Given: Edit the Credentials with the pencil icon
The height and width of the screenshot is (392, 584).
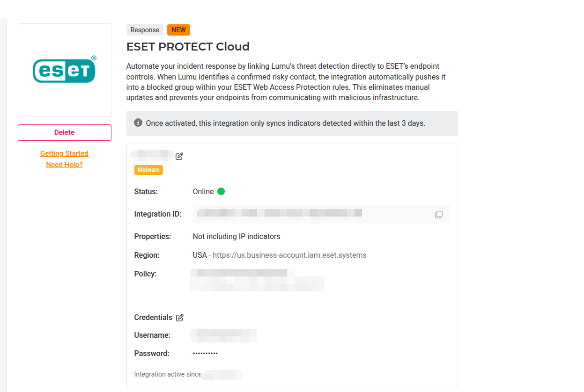Looking at the screenshot, I should (180, 318).
